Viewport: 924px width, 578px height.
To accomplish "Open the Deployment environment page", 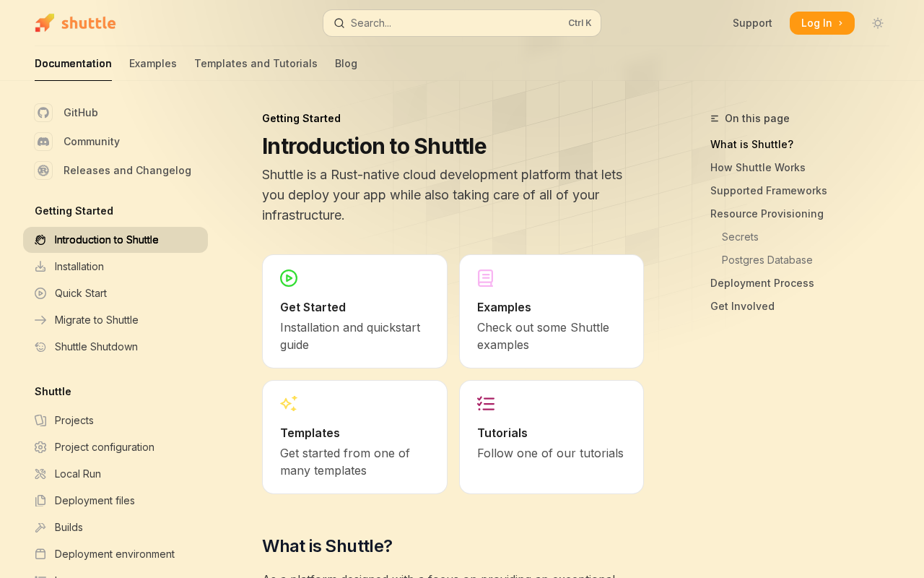I will coord(115,554).
